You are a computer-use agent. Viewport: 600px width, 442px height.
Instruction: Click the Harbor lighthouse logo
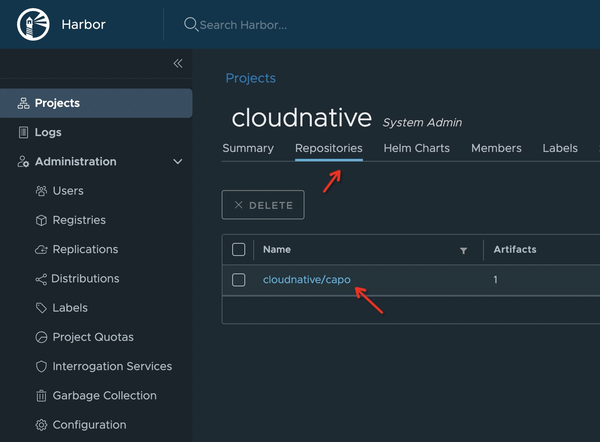(32, 24)
